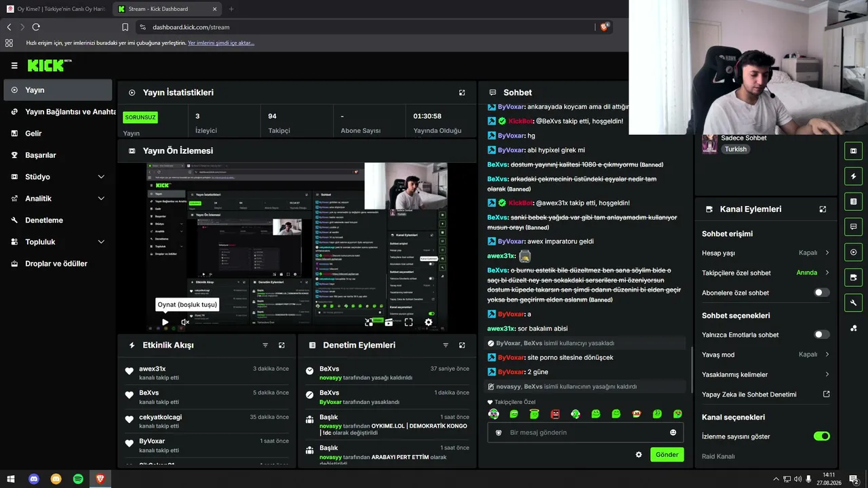The height and width of the screenshot is (488, 868).
Task: Open Droplar ve ödüller page
Action: [x=58, y=264]
